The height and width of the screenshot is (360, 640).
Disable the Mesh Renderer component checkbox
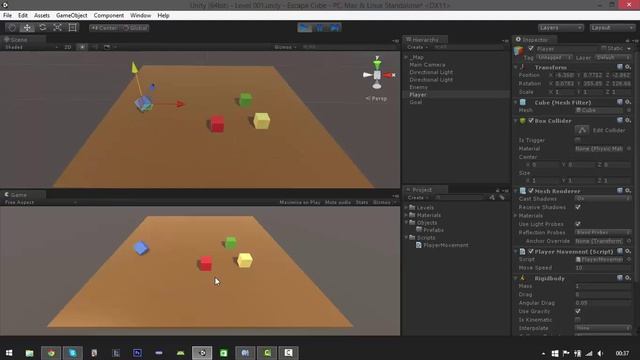coord(531,191)
